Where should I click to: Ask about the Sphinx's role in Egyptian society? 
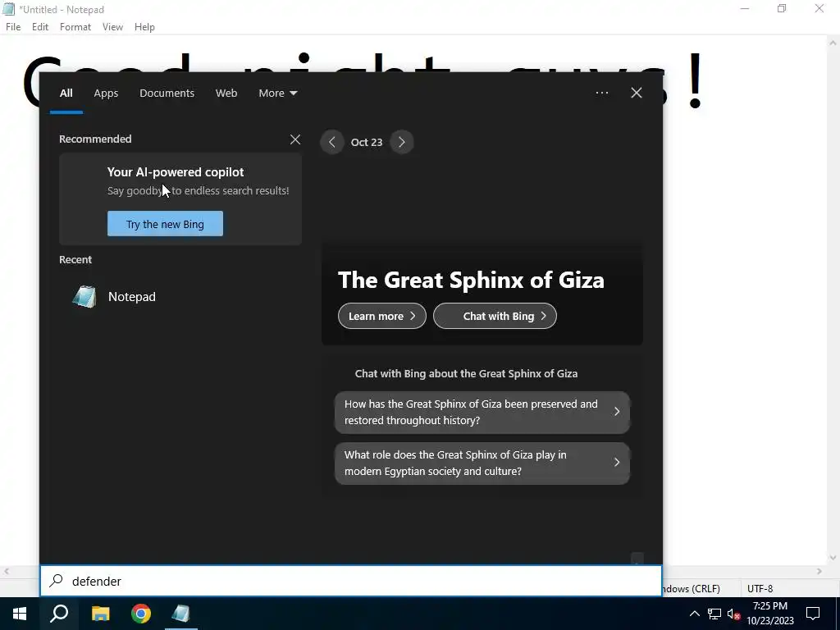(x=482, y=463)
